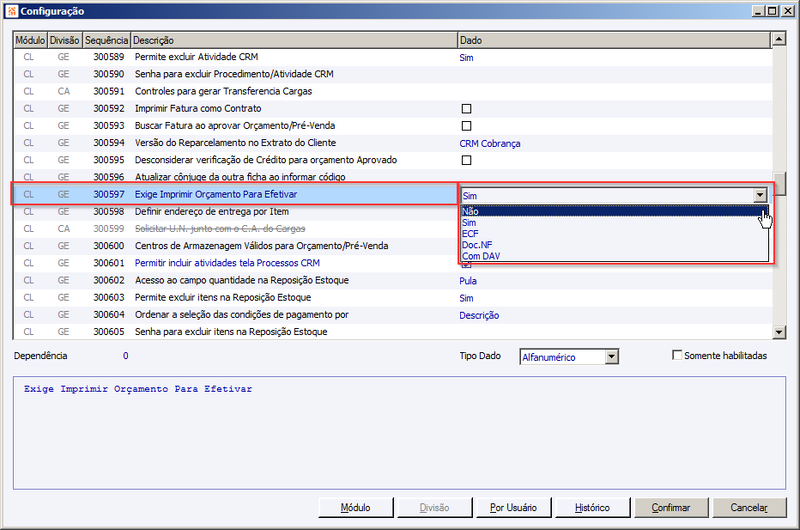The width and height of the screenshot is (800, 530).
Task: Select Sim in the dropdown list
Action: [x=614, y=222]
